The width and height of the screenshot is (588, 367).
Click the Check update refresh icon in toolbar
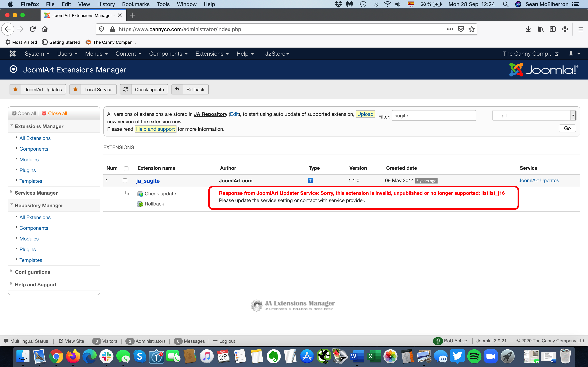126,90
